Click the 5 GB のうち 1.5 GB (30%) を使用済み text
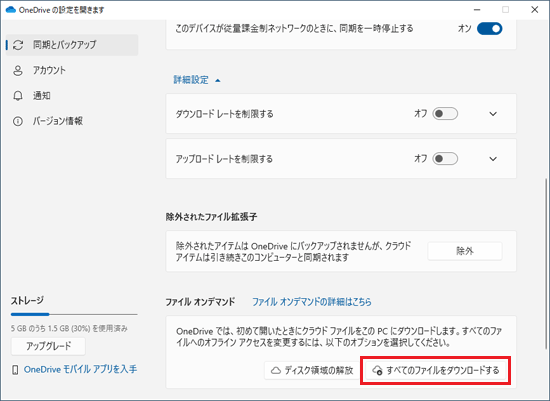 click(x=69, y=328)
